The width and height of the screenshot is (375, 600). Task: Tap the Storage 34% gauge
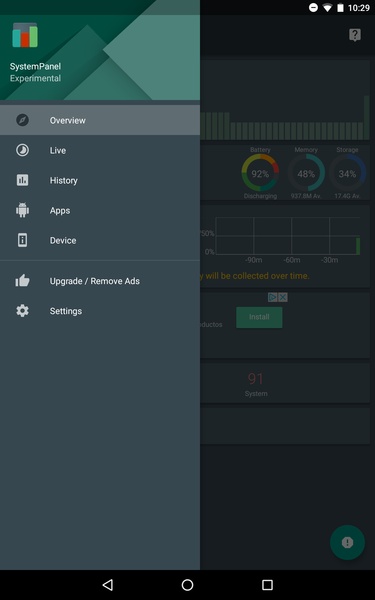click(x=347, y=173)
